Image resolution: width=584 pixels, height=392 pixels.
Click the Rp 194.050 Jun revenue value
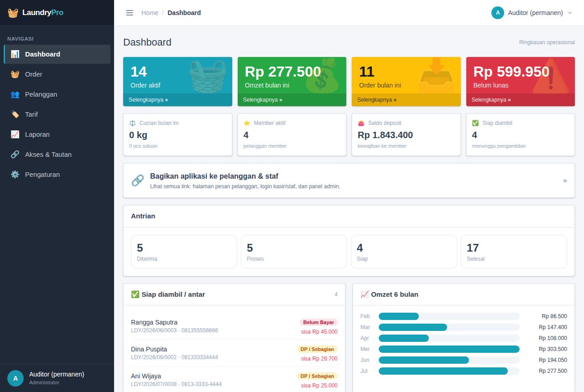pos(553,360)
